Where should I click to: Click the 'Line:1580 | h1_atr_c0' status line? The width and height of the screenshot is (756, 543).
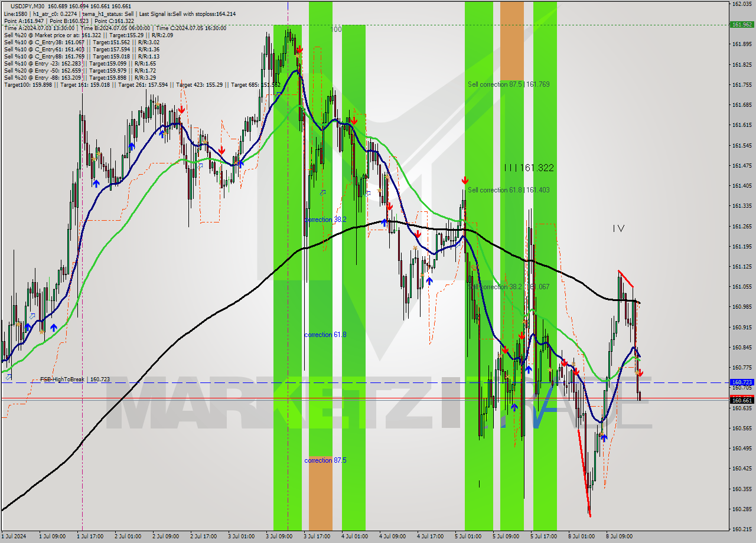coord(120,14)
